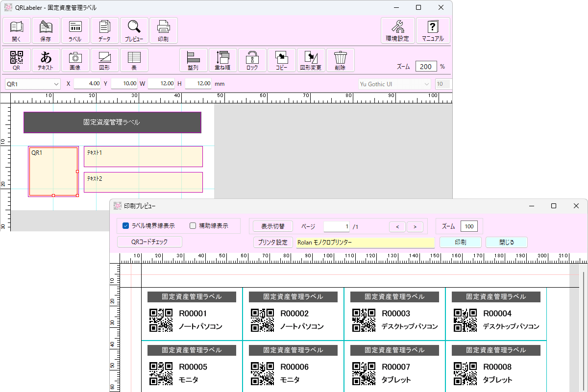
Task: Click the R00004 label text in preview
Action: pyautogui.click(x=497, y=314)
